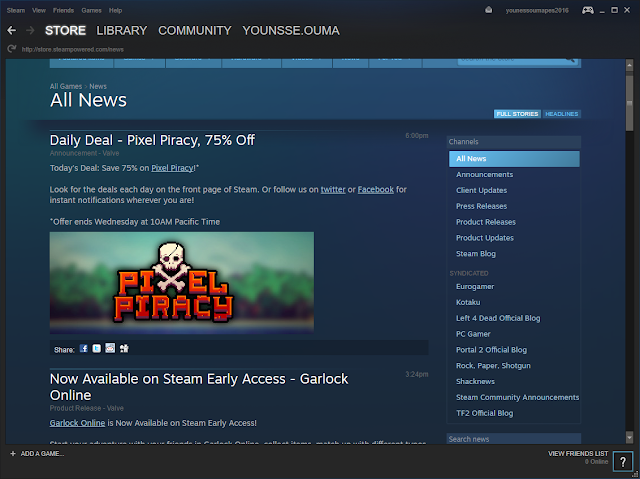
Task: Open Steam Community Announcements channel
Action: [x=518, y=397]
